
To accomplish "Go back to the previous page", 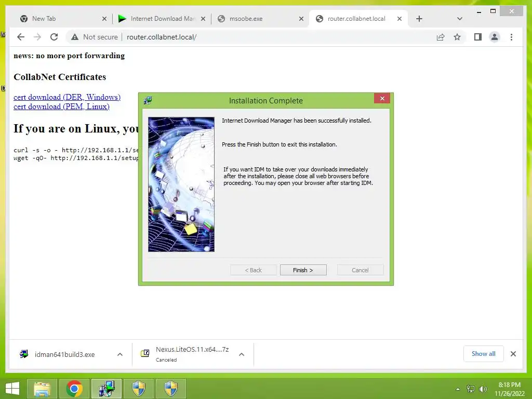I will click(21, 37).
